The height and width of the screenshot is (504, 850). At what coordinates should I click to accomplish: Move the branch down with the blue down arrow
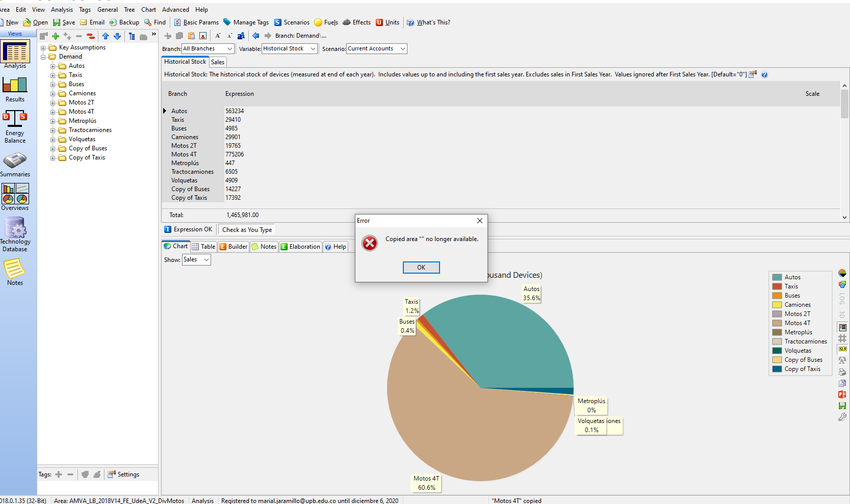[117, 36]
